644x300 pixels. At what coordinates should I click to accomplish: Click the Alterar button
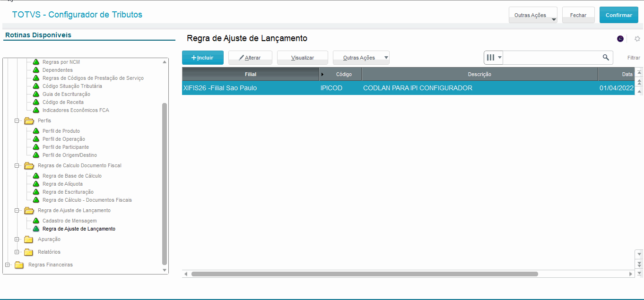pos(251,58)
